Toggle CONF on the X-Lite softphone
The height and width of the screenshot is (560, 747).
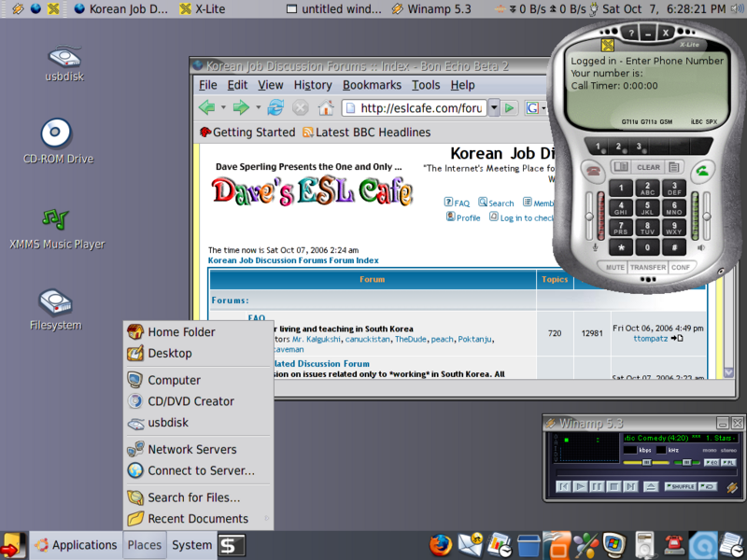pyautogui.click(x=681, y=268)
